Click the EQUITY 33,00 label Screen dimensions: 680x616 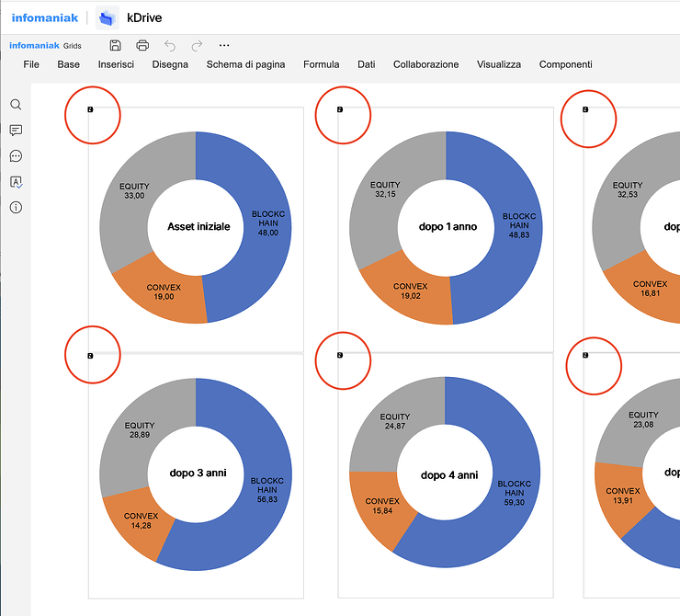point(134,191)
